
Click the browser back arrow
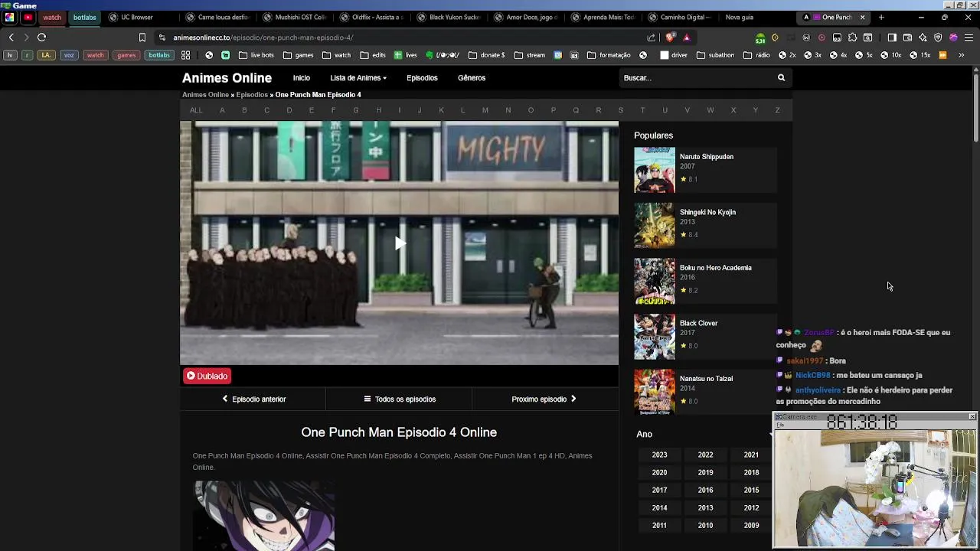pos(11,37)
